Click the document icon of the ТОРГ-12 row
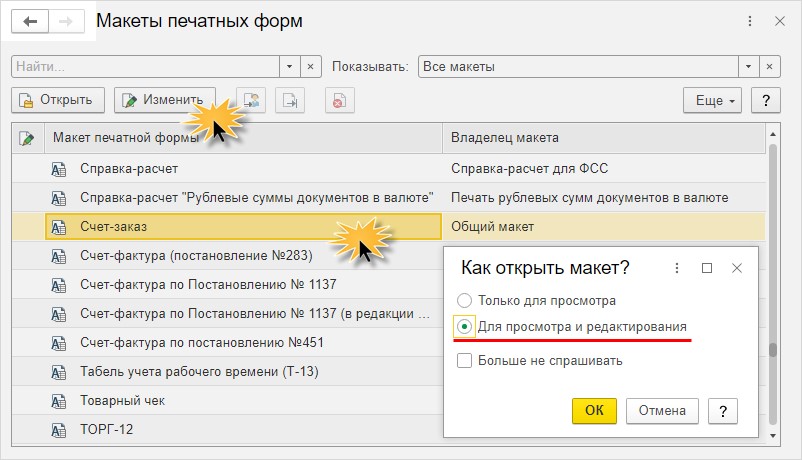Screen dimensions: 802x460 click(58, 430)
